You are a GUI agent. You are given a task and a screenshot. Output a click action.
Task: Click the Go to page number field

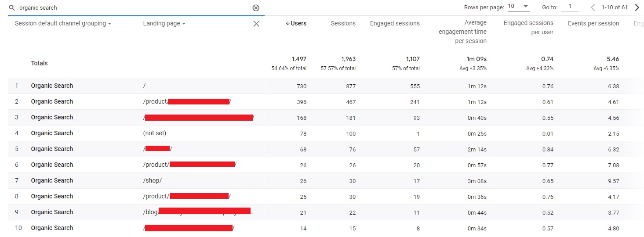click(x=570, y=7)
